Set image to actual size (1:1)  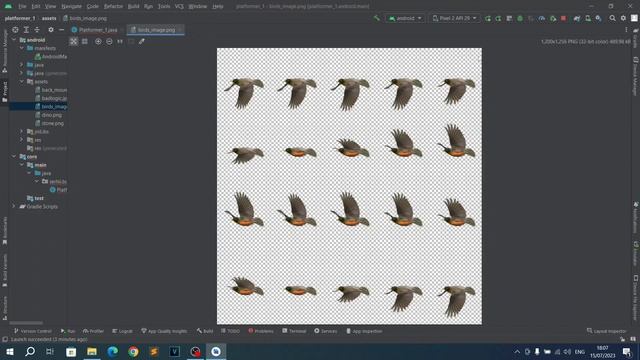click(120, 41)
